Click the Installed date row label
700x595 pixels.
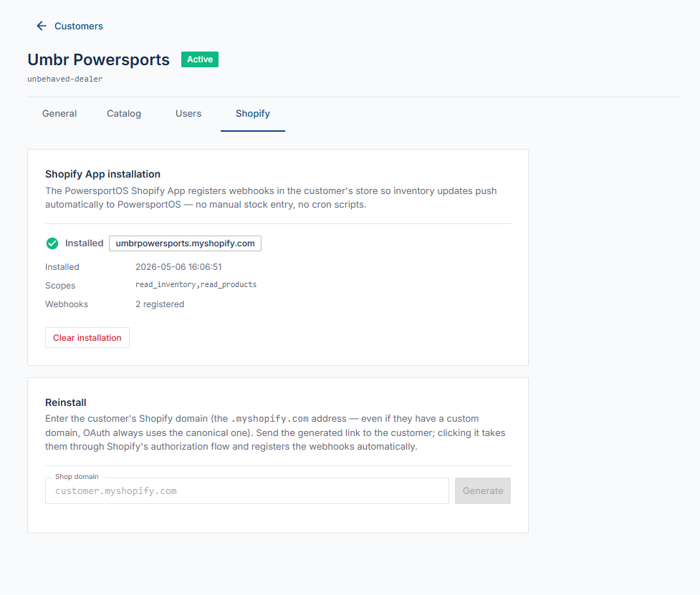(62, 267)
